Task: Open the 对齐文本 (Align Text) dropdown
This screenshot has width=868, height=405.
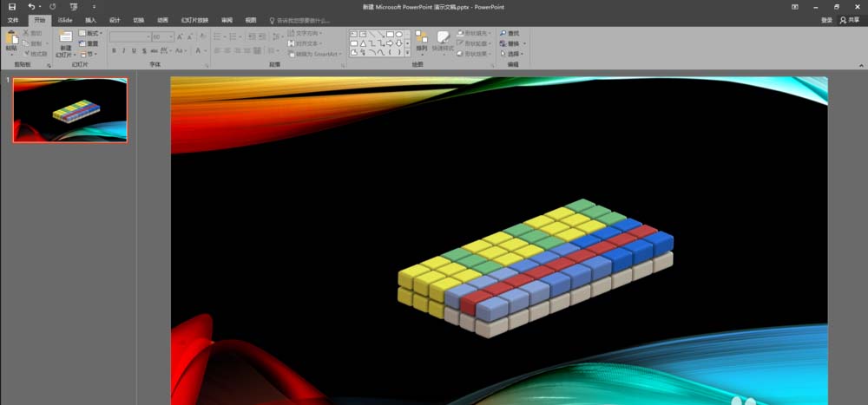Action: click(x=306, y=43)
